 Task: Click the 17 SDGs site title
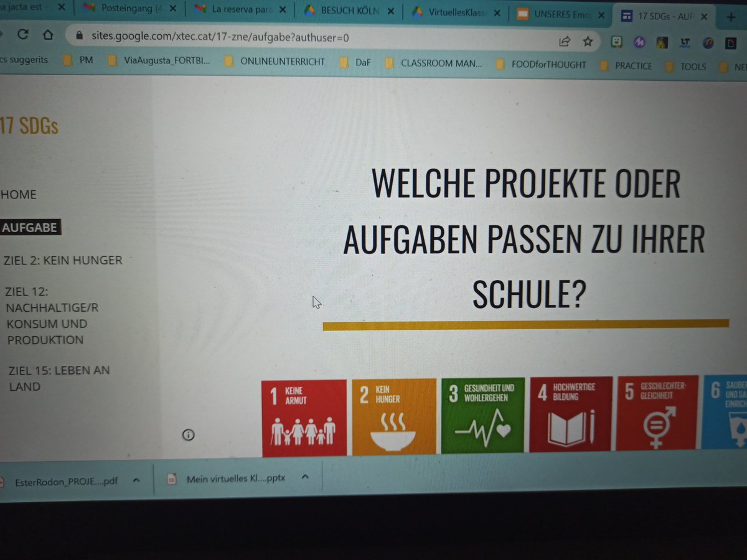pyautogui.click(x=29, y=126)
